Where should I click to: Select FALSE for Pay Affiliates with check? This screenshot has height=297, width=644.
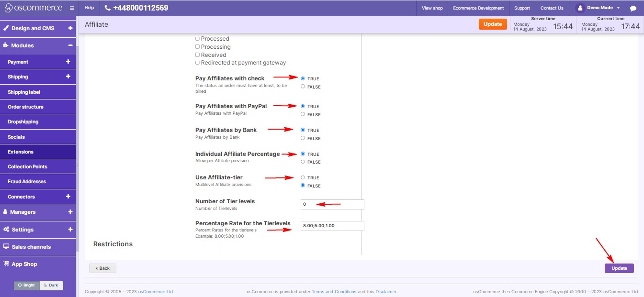(303, 87)
